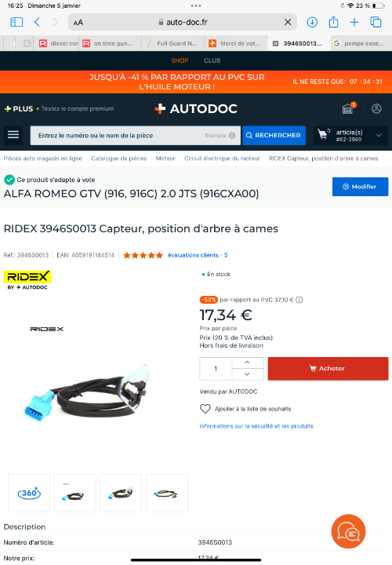Open the garage icon with notification badge
Image resolution: width=392 pixels, height=565 pixels.
click(348, 108)
